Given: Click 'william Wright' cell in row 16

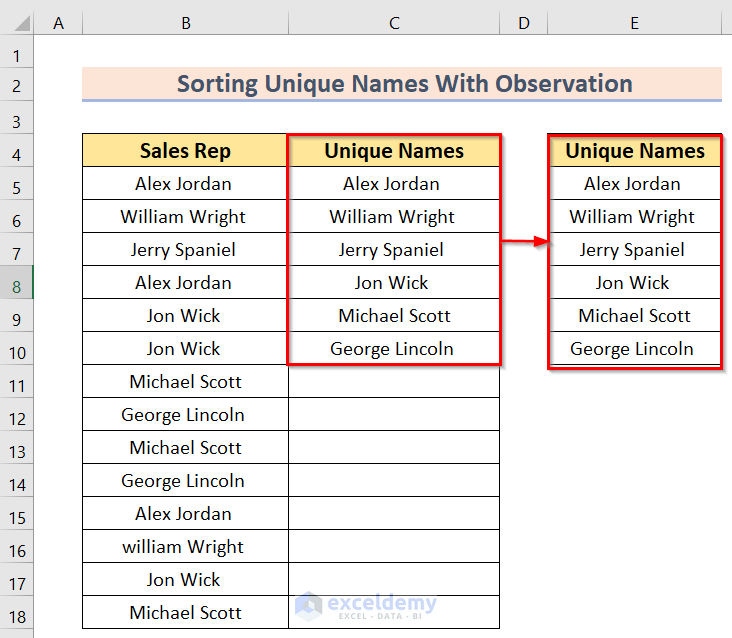Looking at the screenshot, I should pos(185,547).
